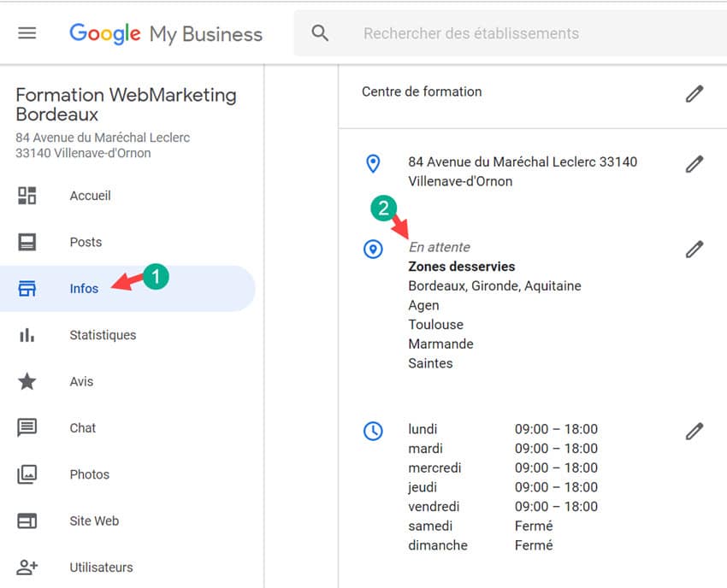
Task: Open Utilisateurs management
Action: pyautogui.click(x=101, y=567)
